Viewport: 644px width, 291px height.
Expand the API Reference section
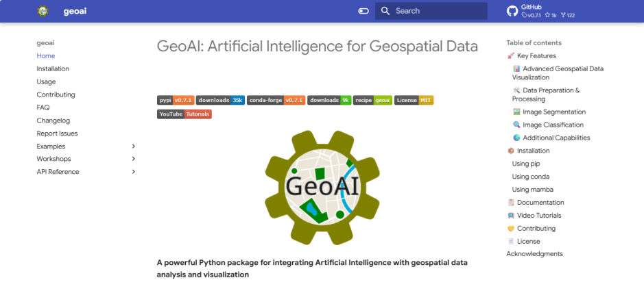133,172
